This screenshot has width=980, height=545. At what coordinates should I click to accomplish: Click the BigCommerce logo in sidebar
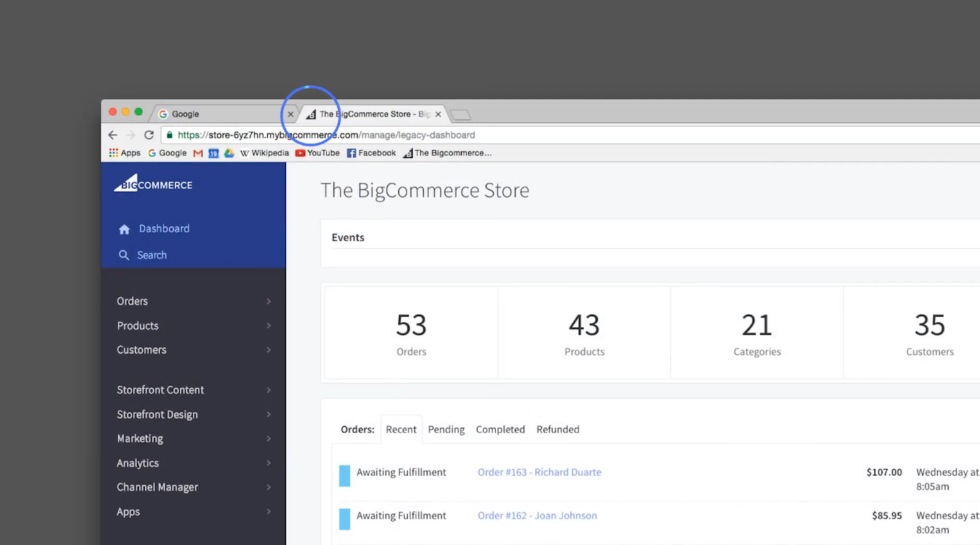(x=153, y=184)
